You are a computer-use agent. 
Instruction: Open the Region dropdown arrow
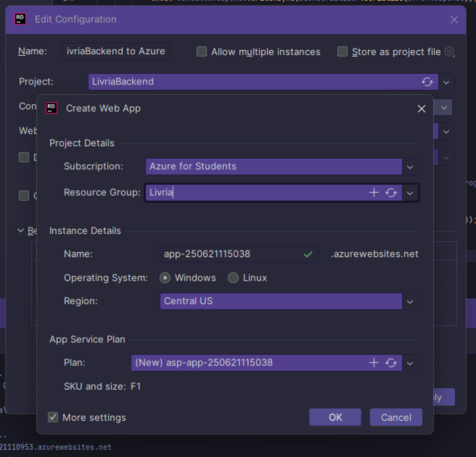(410, 302)
